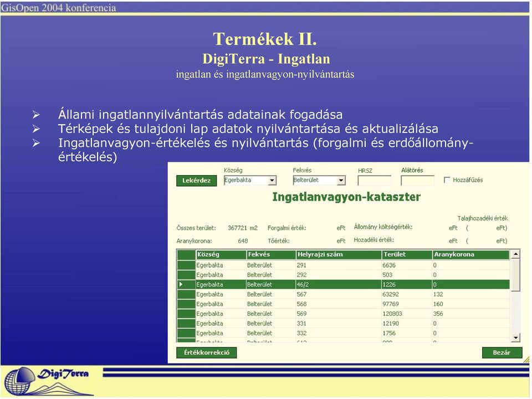
Task: Enable the Hozzáfűzés checkbox
Action: tap(447, 180)
